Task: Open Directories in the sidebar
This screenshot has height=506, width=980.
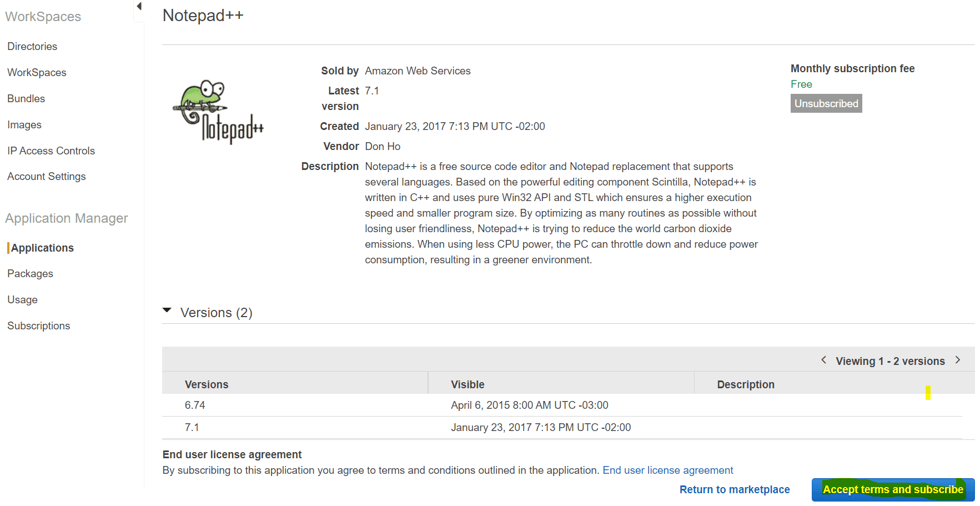Action: 32,47
